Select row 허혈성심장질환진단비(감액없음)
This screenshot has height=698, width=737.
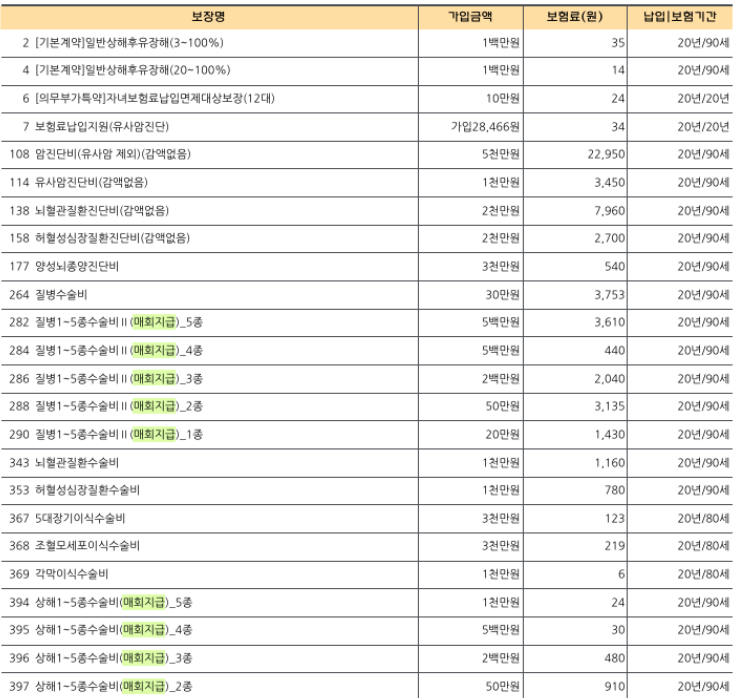pyautogui.click(x=367, y=238)
